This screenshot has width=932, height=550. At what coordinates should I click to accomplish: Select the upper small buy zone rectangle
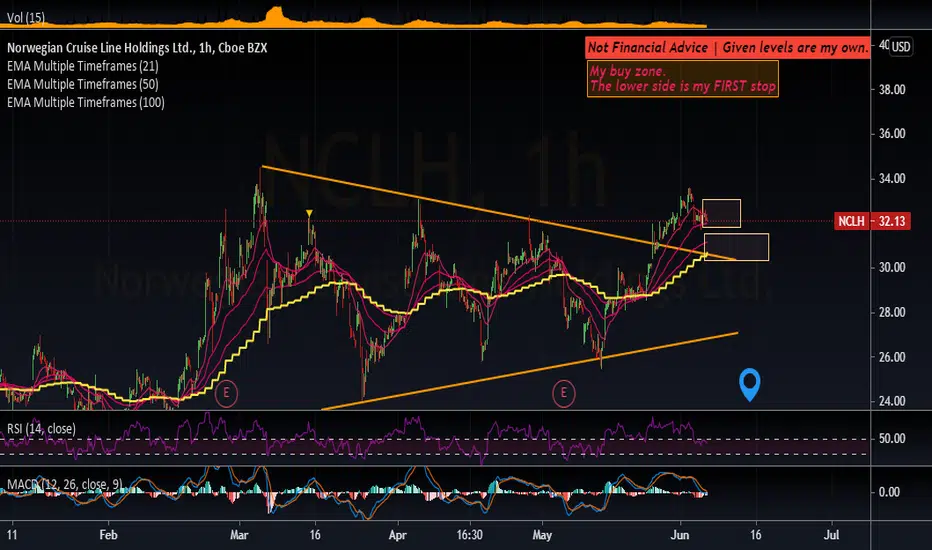[721, 213]
